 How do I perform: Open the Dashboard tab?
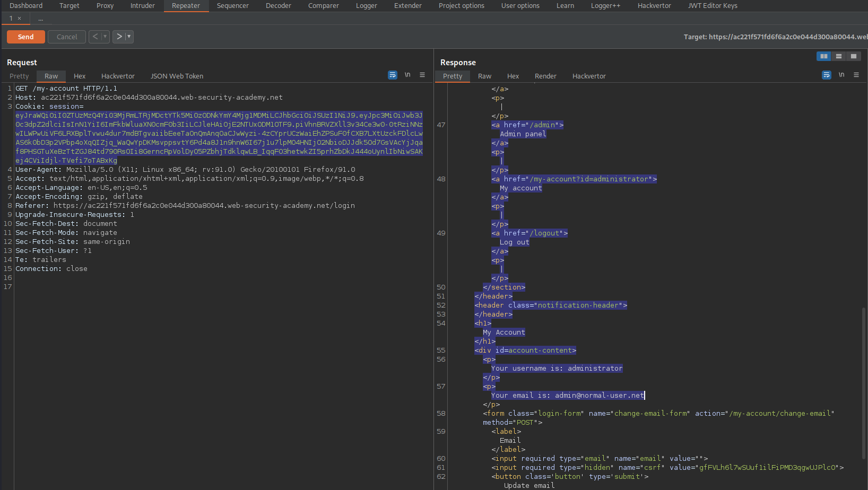click(x=26, y=6)
